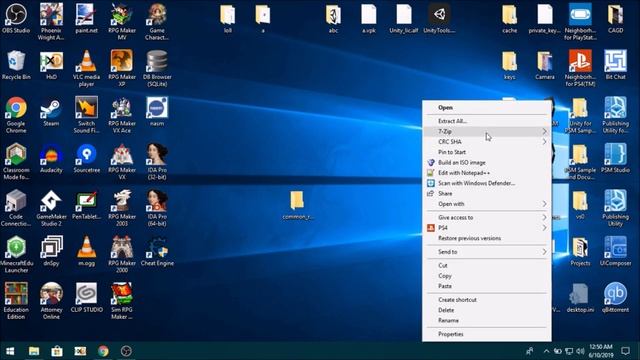Select the Recycle Bin icon
The width and height of the screenshot is (640, 360).
click(16, 65)
